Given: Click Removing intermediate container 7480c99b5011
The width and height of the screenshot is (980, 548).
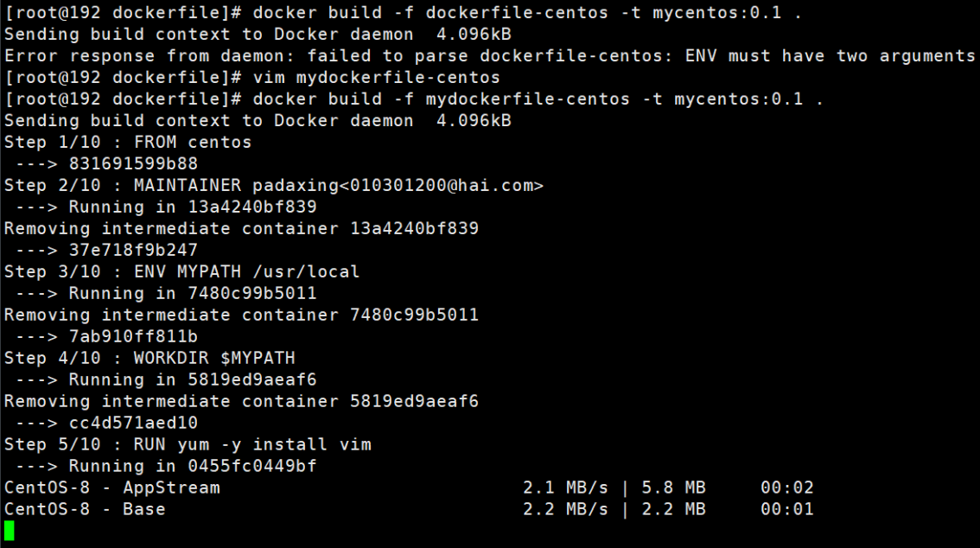Looking at the screenshot, I should pyautogui.click(x=241, y=315).
